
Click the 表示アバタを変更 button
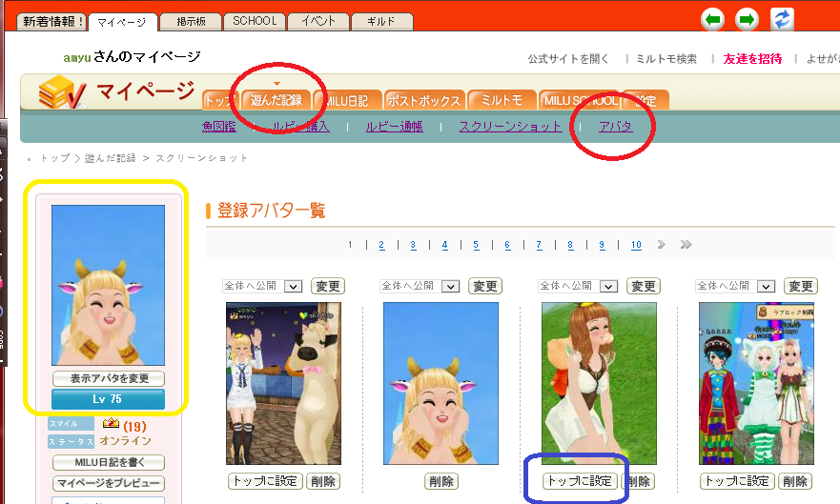click(x=108, y=378)
